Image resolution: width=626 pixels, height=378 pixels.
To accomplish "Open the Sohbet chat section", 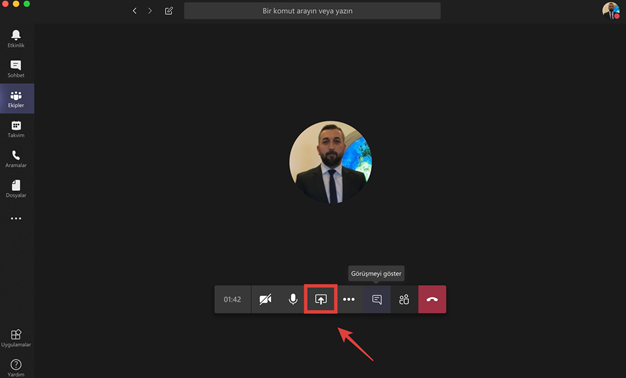I will tap(16, 69).
